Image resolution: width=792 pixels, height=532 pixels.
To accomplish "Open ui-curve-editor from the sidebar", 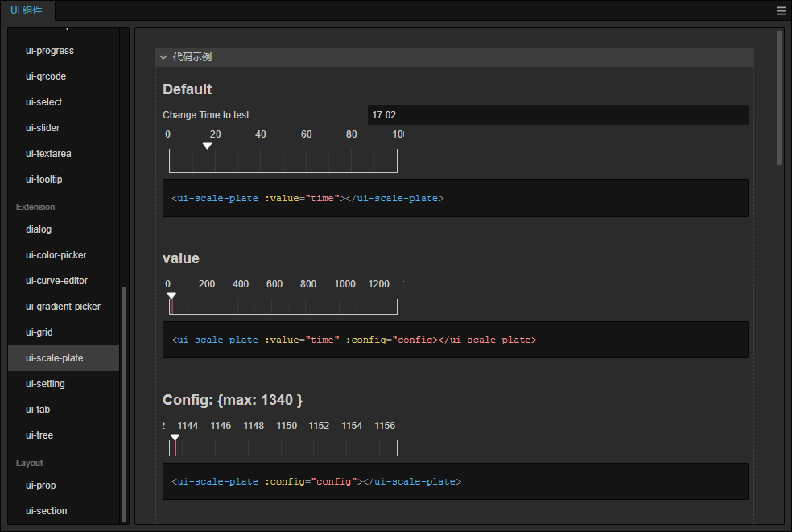I will pyautogui.click(x=56, y=281).
